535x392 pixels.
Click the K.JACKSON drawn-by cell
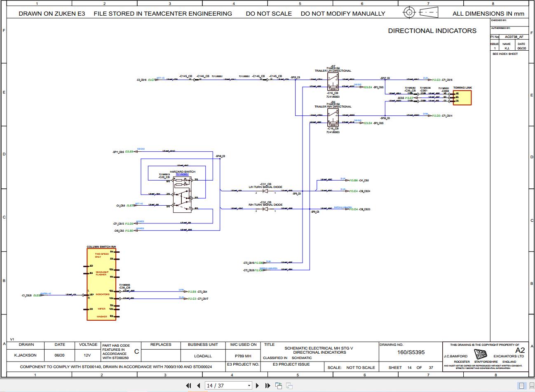(25, 355)
